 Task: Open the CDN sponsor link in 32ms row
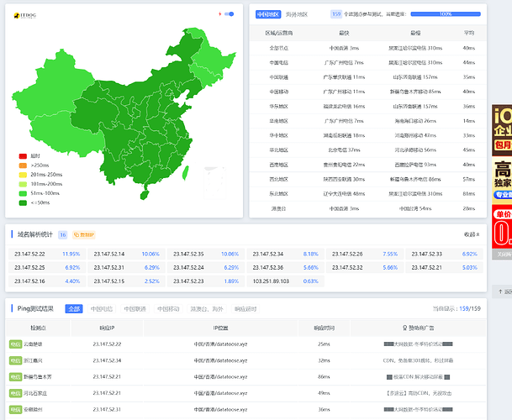coord(418,360)
